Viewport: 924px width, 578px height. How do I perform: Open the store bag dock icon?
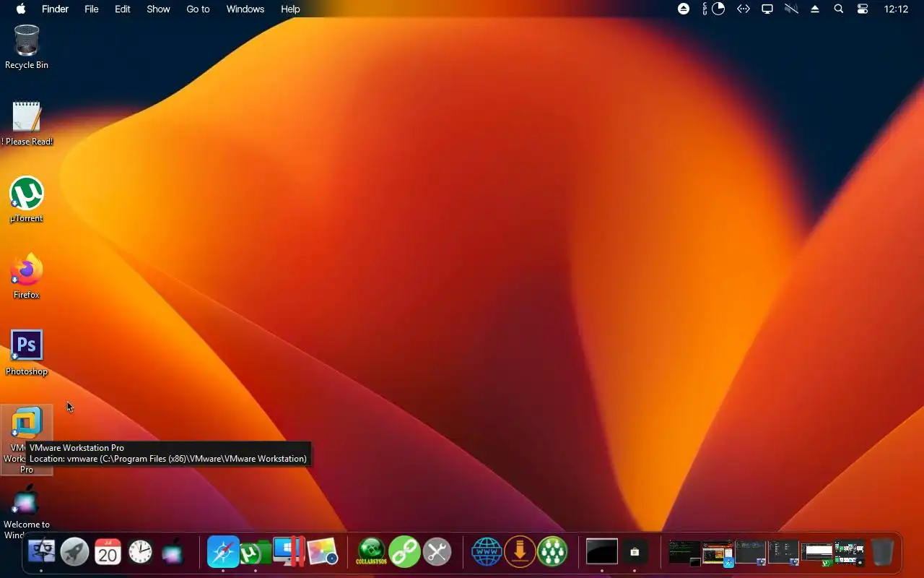(x=635, y=552)
